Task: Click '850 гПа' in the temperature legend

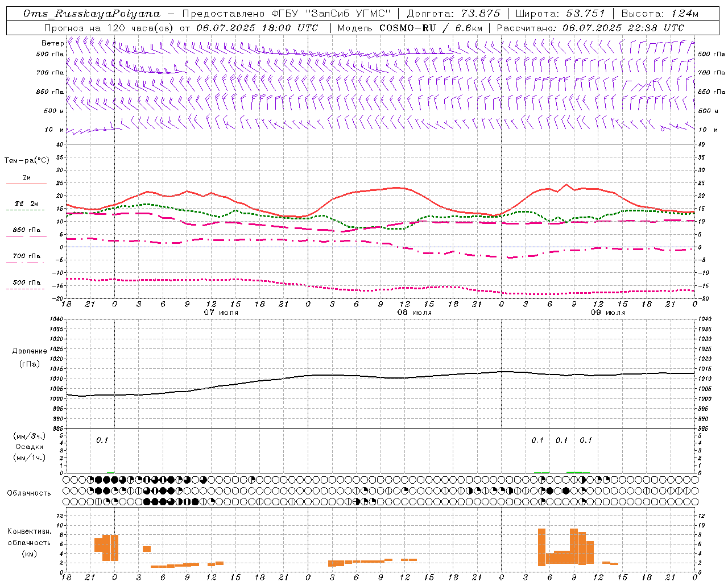Action: (x=27, y=230)
